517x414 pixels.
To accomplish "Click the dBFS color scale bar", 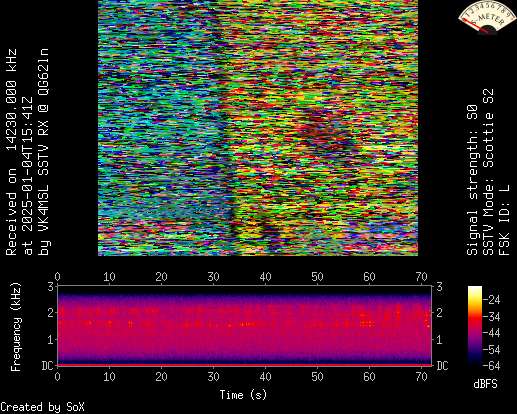I will [x=475, y=326].
